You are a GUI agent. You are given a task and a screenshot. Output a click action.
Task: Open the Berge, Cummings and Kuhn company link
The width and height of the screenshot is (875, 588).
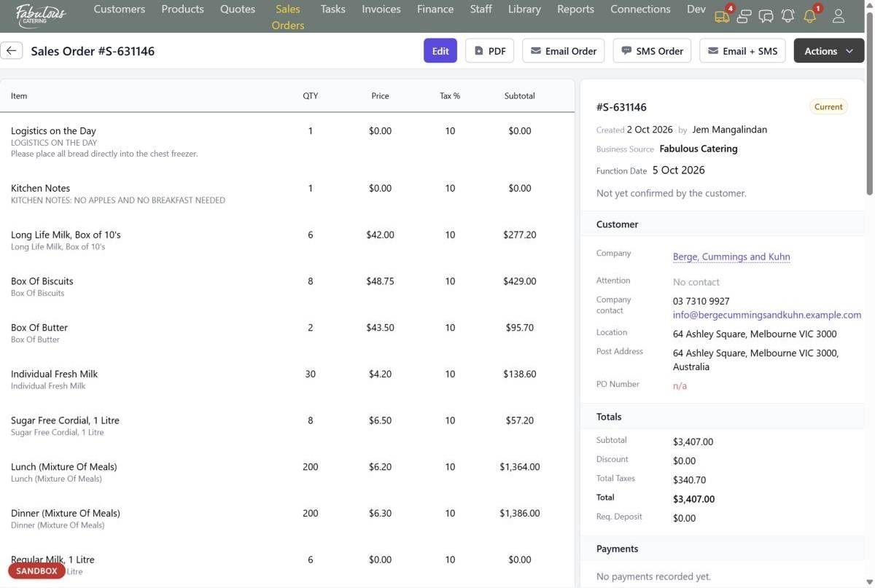click(731, 256)
